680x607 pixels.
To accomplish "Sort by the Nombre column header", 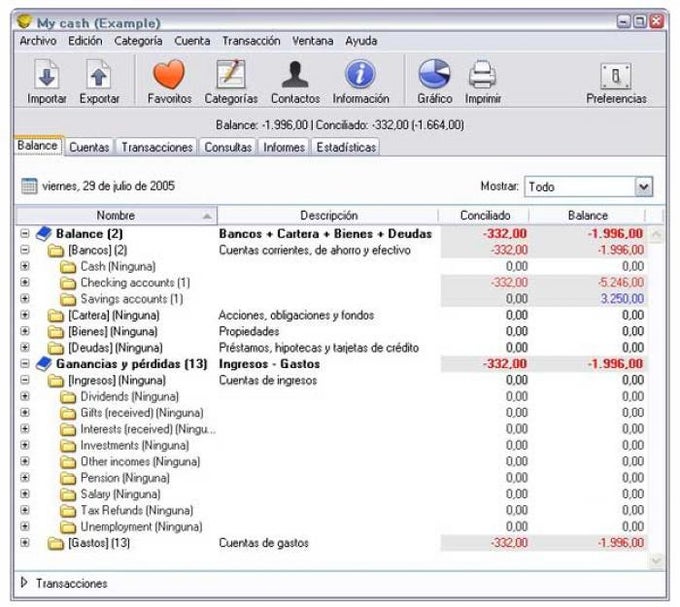I will [116, 215].
